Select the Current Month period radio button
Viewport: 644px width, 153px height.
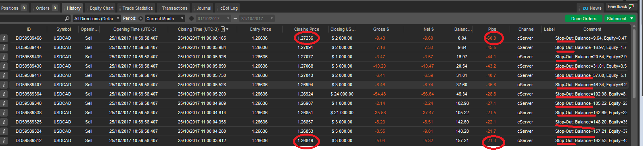pos(141,19)
